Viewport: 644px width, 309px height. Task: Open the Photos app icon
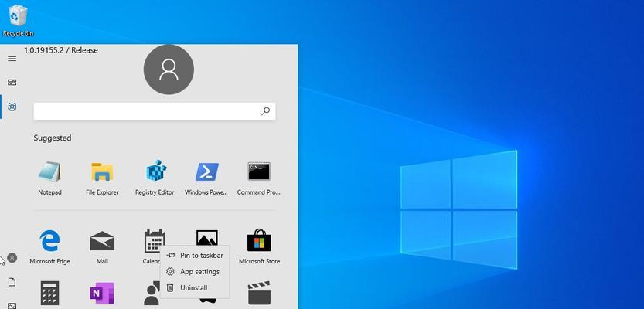[x=206, y=237]
